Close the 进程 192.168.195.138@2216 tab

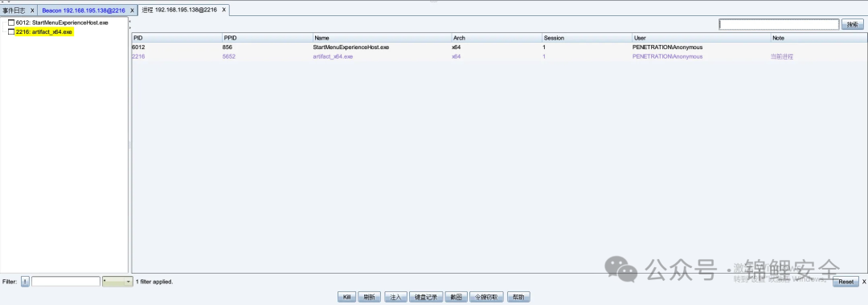pyautogui.click(x=224, y=10)
